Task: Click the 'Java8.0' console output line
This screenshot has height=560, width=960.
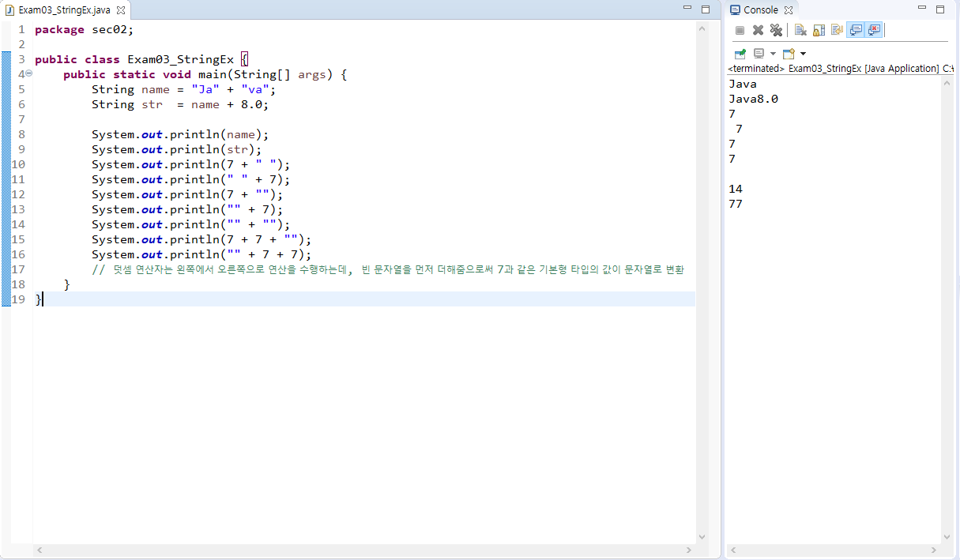Action: [x=754, y=99]
